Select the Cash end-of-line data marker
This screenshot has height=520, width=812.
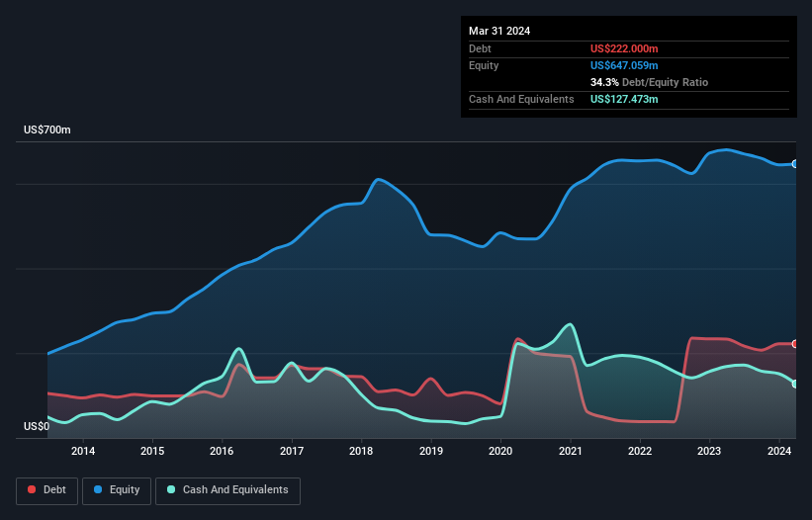coord(795,384)
